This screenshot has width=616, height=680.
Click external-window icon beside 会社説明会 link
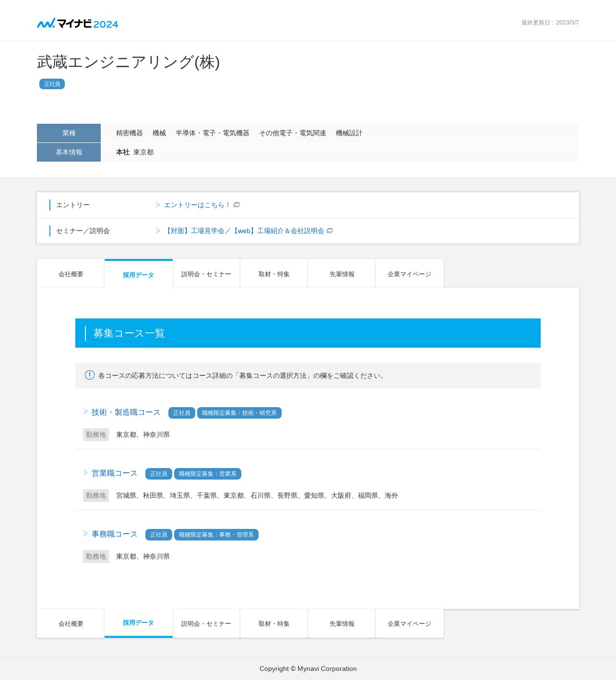(330, 231)
